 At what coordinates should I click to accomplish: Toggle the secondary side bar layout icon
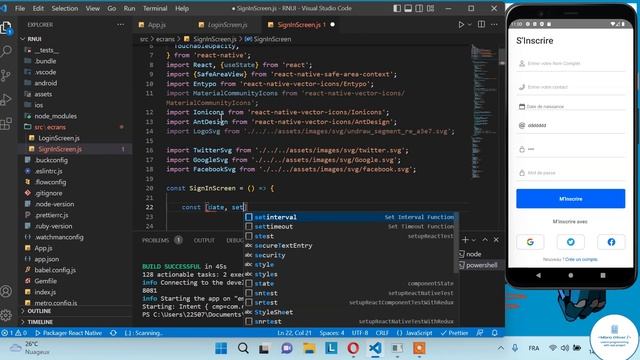419,8
